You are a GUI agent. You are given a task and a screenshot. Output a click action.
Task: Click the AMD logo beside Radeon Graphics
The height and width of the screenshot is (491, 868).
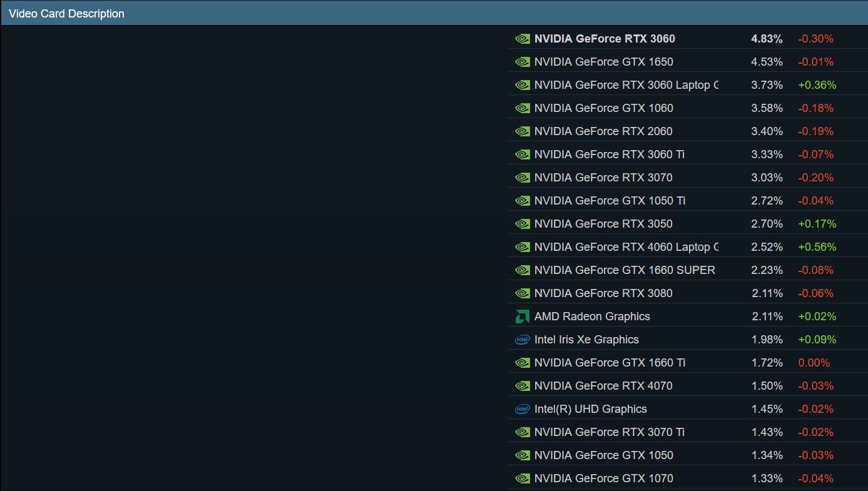click(522, 316)
